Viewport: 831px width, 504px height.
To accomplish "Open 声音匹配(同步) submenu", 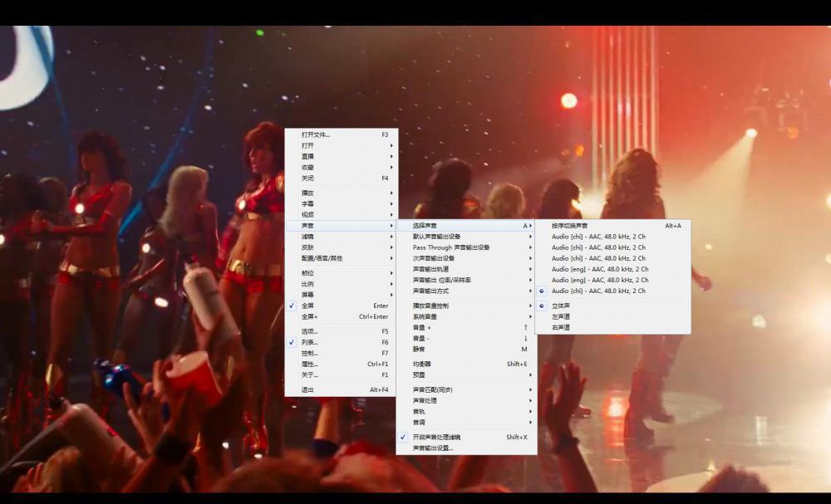I will [x=466, y=389].
